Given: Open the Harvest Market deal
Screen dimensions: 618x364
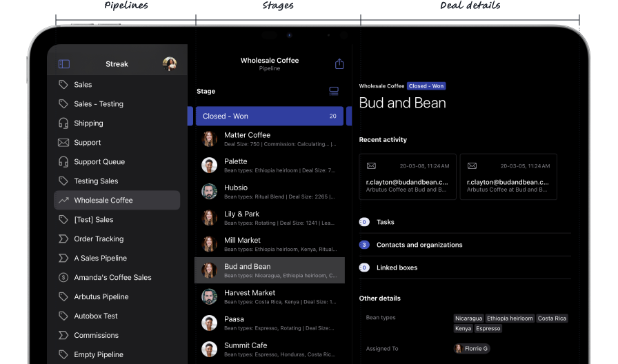Looking at the screenshot, I should pos(270,296).
